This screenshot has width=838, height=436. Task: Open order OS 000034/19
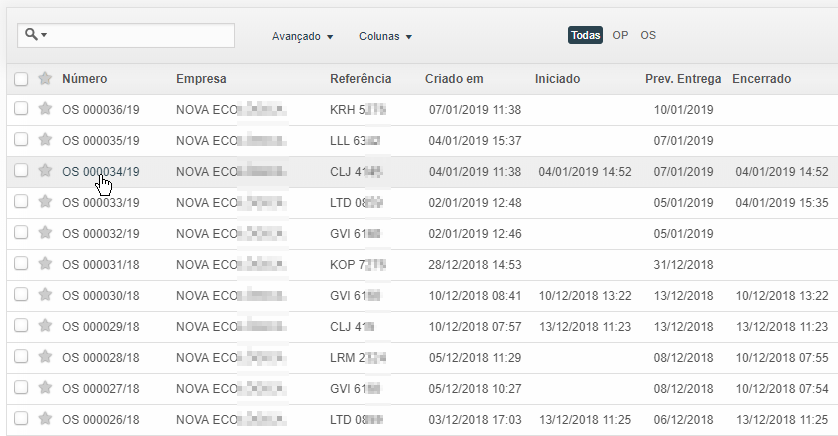[x=100, y=171]
